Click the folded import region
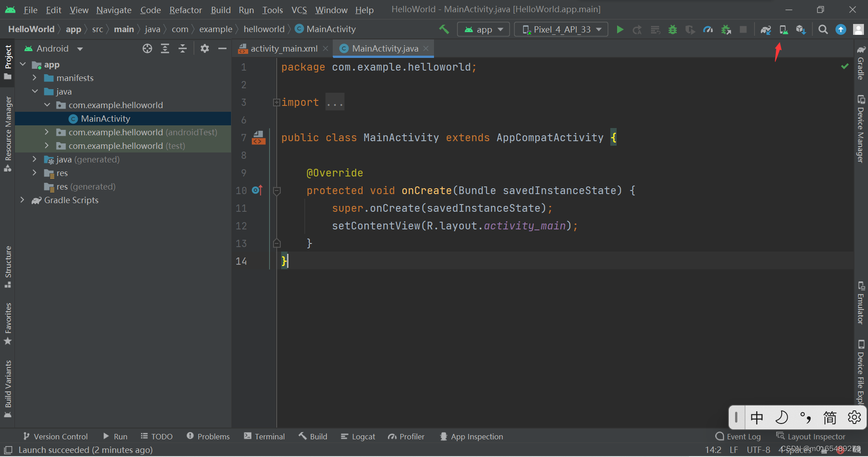 tap(335, 102)
